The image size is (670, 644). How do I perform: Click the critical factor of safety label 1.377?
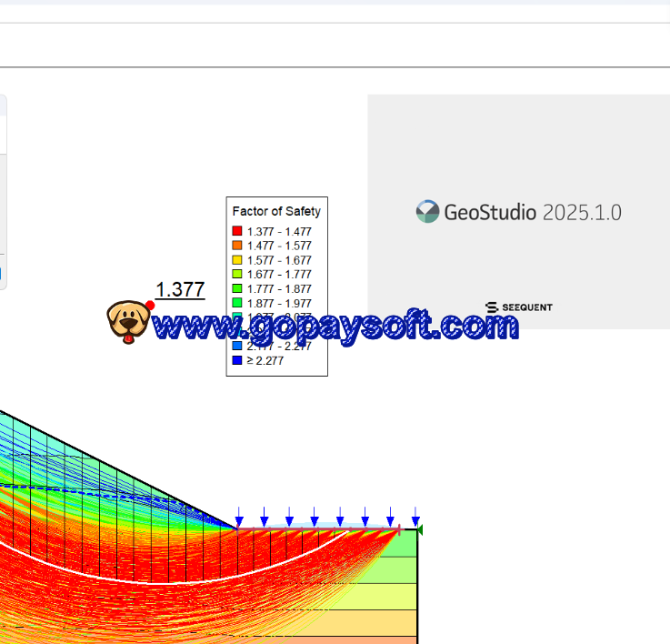click(180, 289)
